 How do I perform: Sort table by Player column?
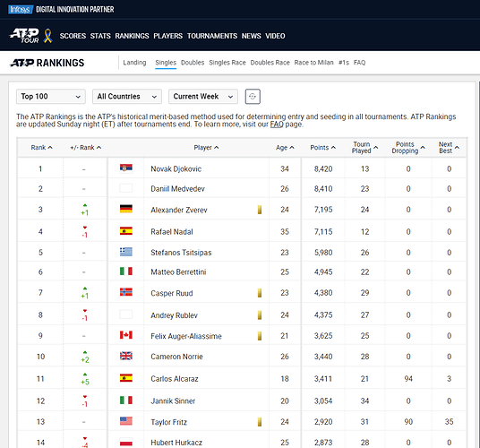[206, 148]
